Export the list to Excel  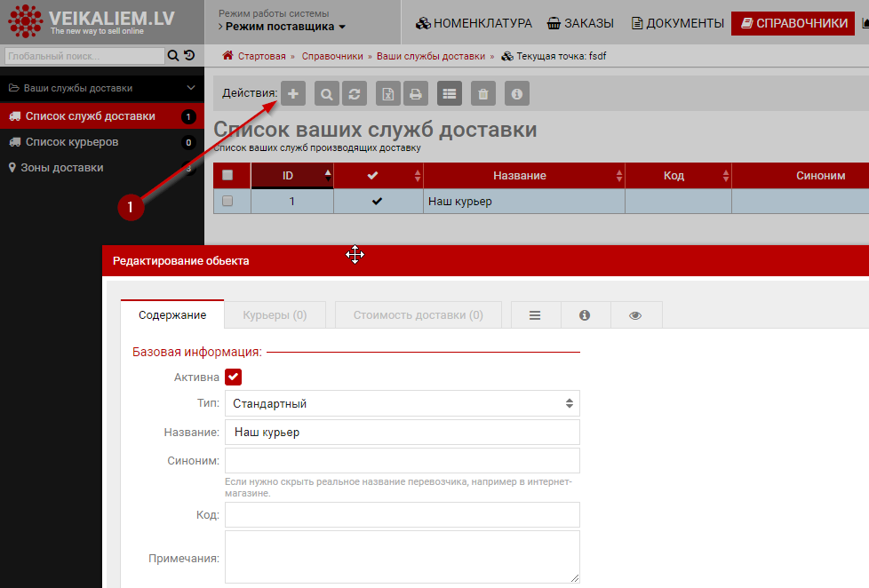click(x=387, y=93)
